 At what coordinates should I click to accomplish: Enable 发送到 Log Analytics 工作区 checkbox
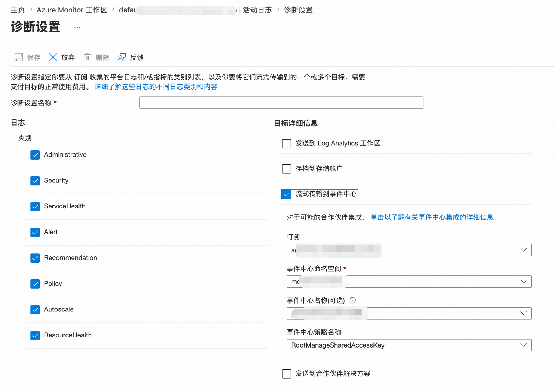[x=287, y=144]
